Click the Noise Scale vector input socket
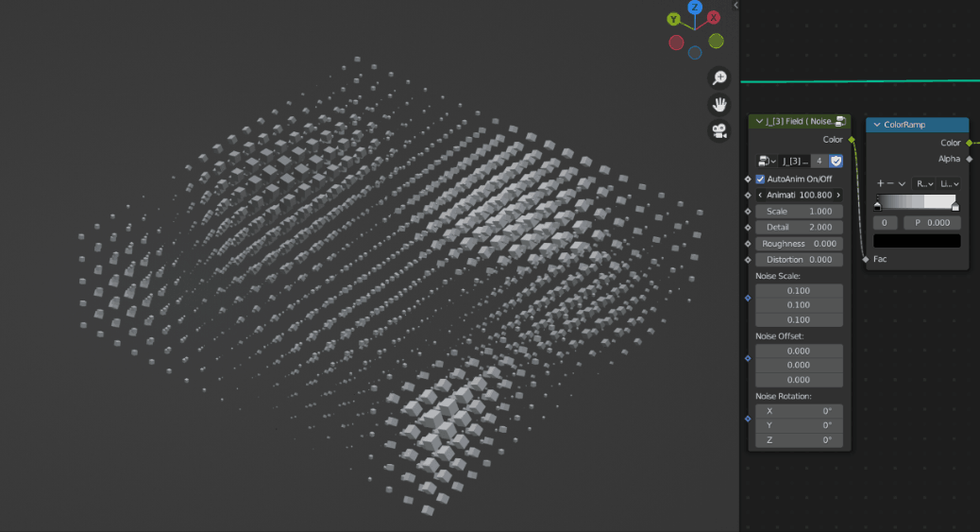Image resolution: width=980 pixels, height=532 pixels. [x=748, y=299]
